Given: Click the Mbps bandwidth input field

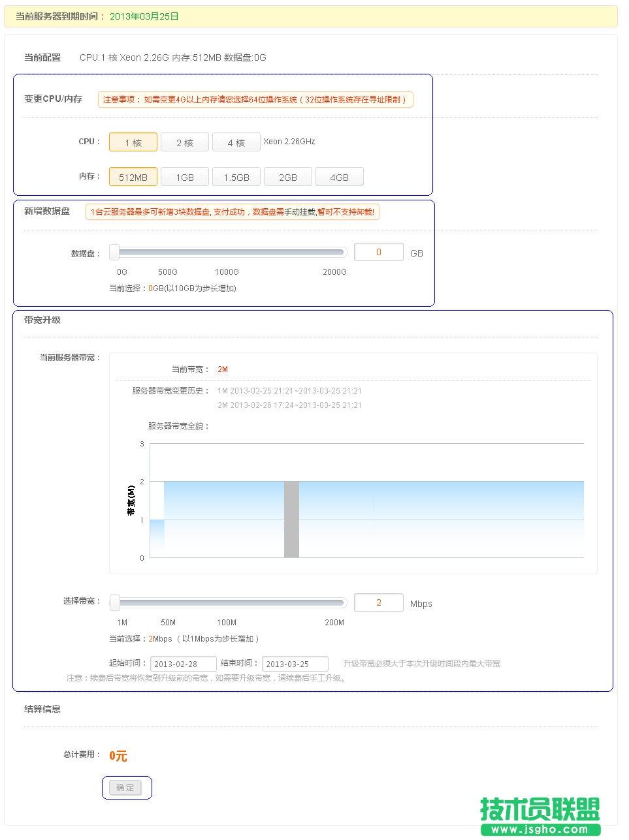Looking at the screenshot, I should (x=379, y=602).
